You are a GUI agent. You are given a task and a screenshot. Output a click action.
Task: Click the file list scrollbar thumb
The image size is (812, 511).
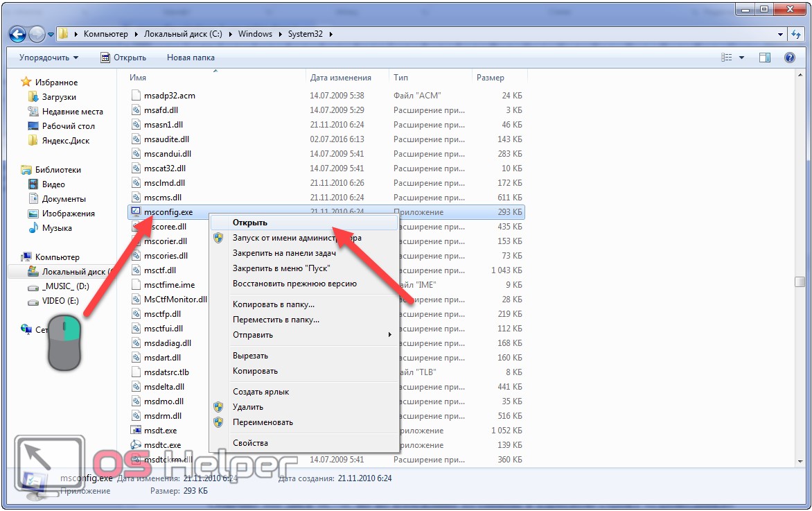coord(800,282)
